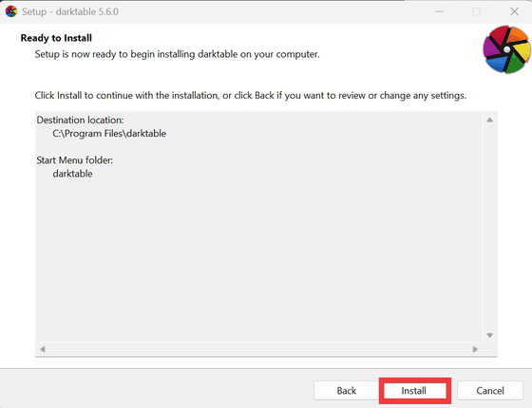Click empty area of the summary text box
The height and width of the screenshot is (408, 532).
[x=258, y=257]
